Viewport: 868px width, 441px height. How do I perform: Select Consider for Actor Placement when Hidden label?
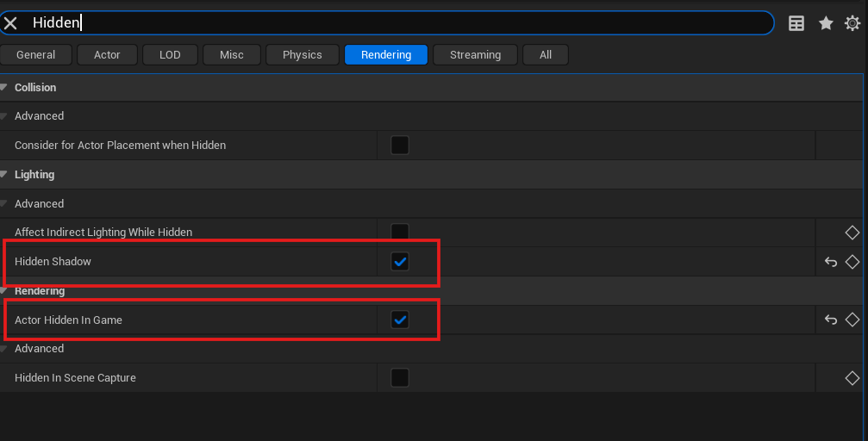tap(120, 145)
